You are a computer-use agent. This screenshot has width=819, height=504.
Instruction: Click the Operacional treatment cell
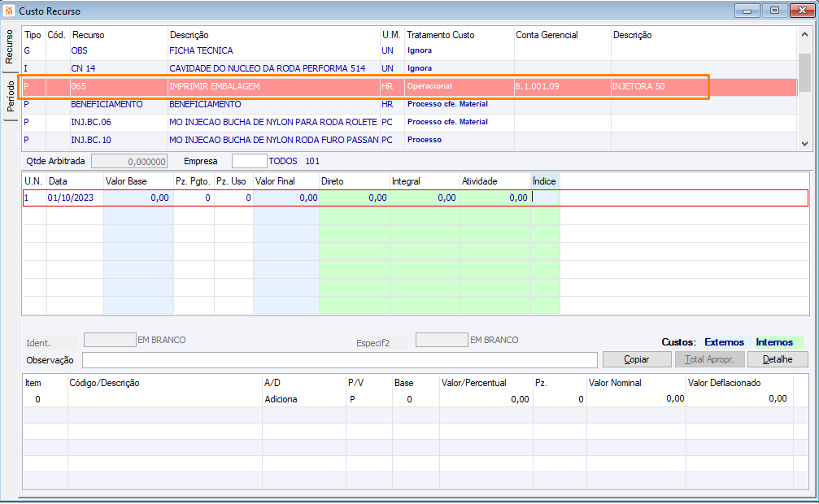460,86
